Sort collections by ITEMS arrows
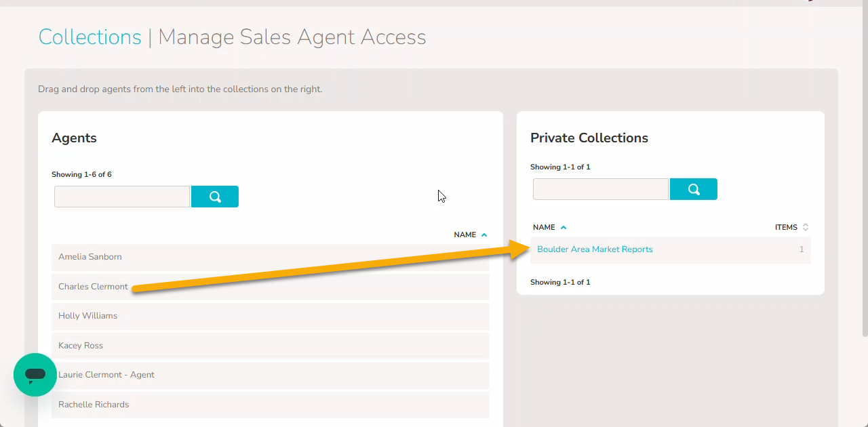The height and width of the screenshot is (427, 868). [806, 228]
